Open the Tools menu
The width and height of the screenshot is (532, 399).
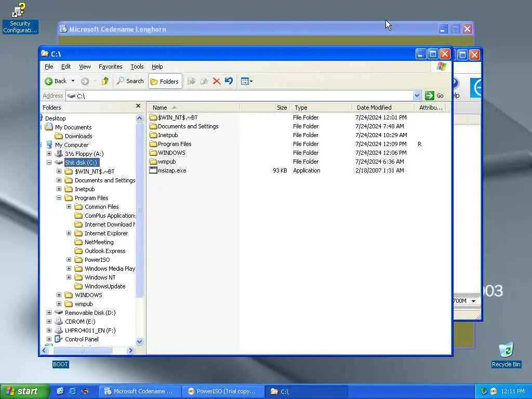(137, 66)
